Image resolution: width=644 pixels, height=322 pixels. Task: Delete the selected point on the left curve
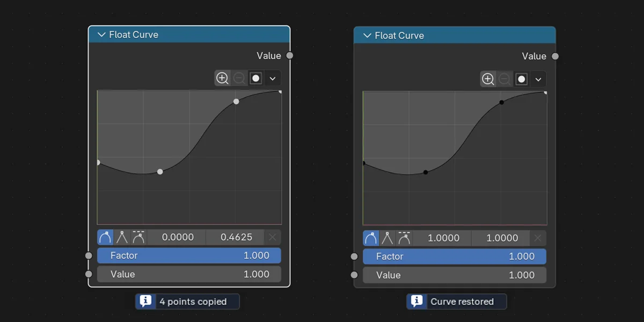click(x=273, y=237)
